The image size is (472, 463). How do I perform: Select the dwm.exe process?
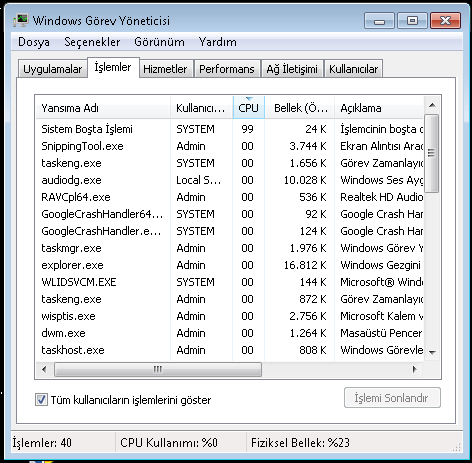[229, 333]
